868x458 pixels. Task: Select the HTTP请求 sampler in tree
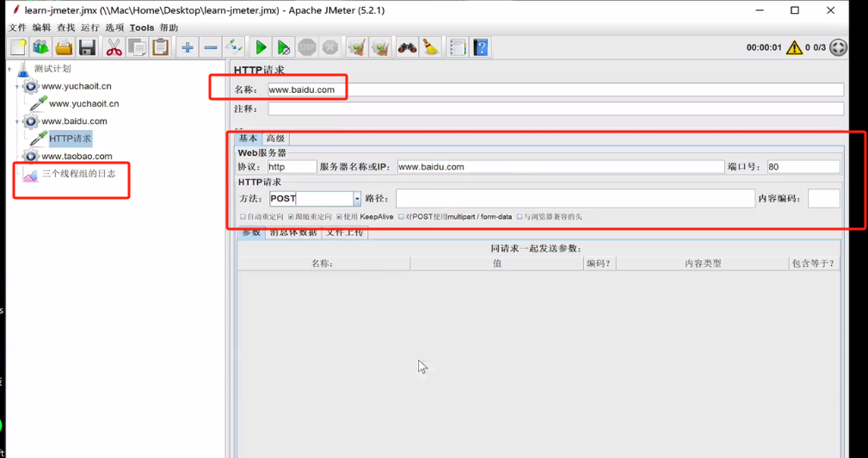pyautogui.click(x=71, y=139)
